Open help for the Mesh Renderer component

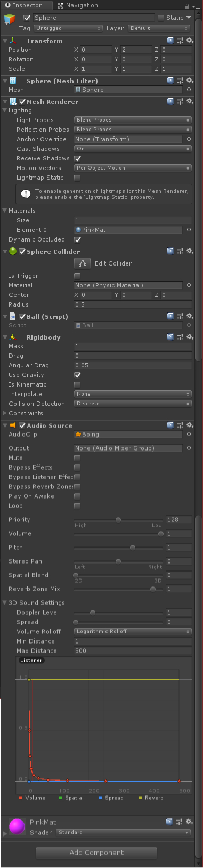[170, 101]
